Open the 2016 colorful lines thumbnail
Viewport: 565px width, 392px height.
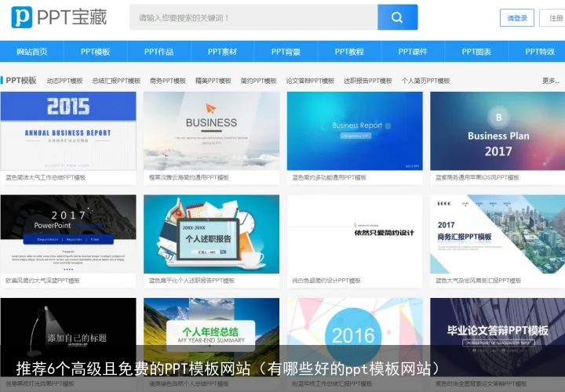355,337
